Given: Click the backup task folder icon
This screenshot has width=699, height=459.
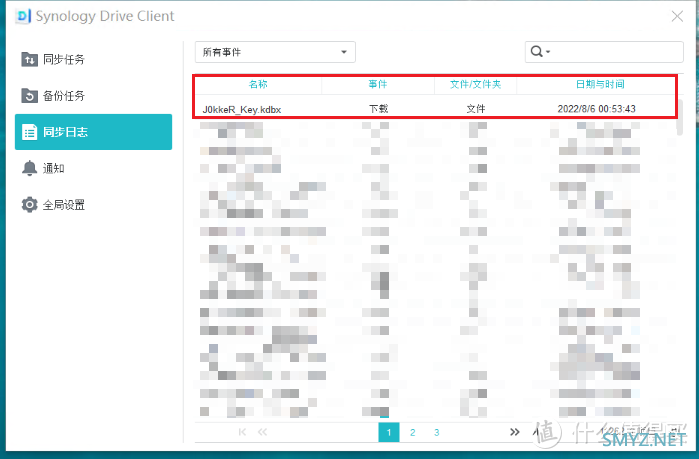Looking at the screenshot, I should pyautogui.click(x=29, y=96).
